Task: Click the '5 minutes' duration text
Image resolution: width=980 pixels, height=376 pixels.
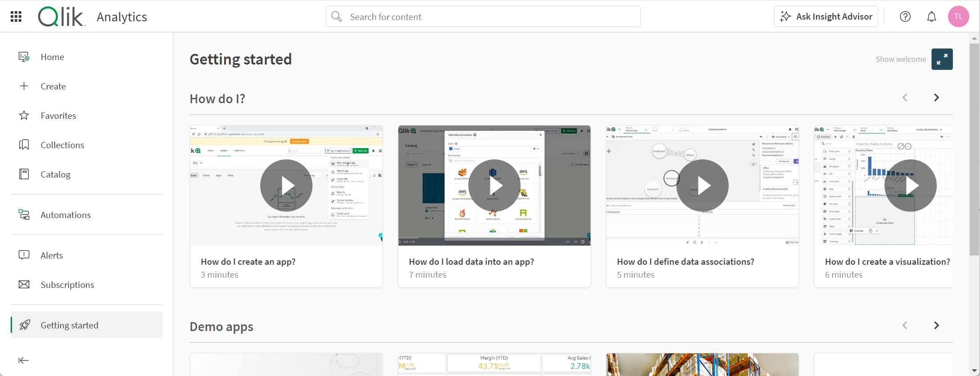Action: [636, 275]
